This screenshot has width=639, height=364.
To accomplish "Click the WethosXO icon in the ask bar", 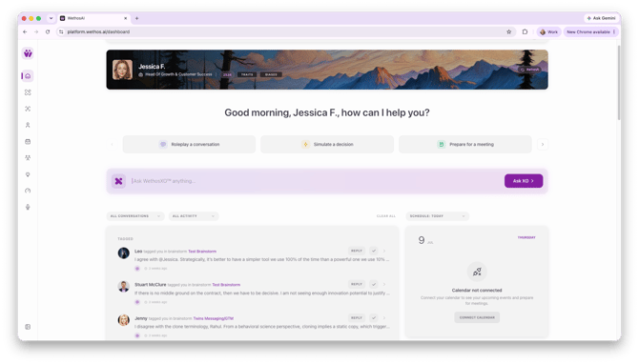I will 118,181.
